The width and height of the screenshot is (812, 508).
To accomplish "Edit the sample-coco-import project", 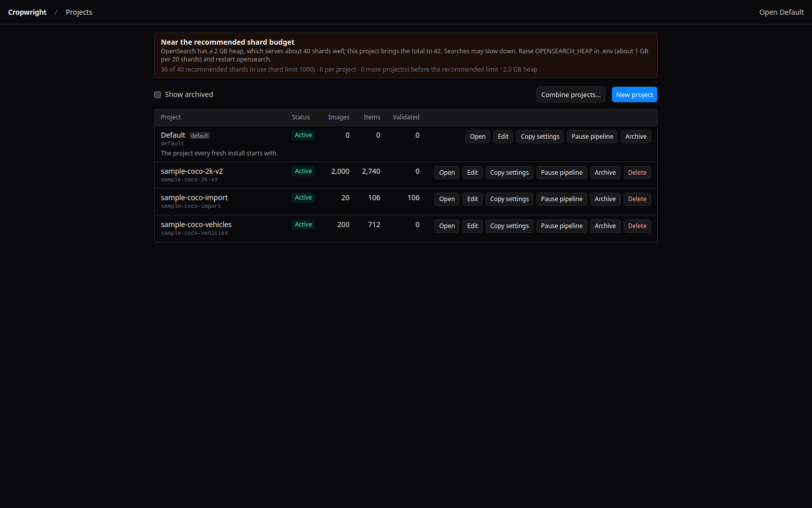I will click(x=472, y=199).
